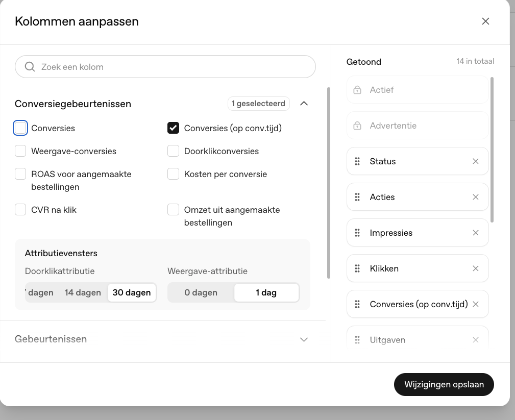Grab the drag handle for Acties
This screenshot has width=515, height=420.
pos(357,197)
